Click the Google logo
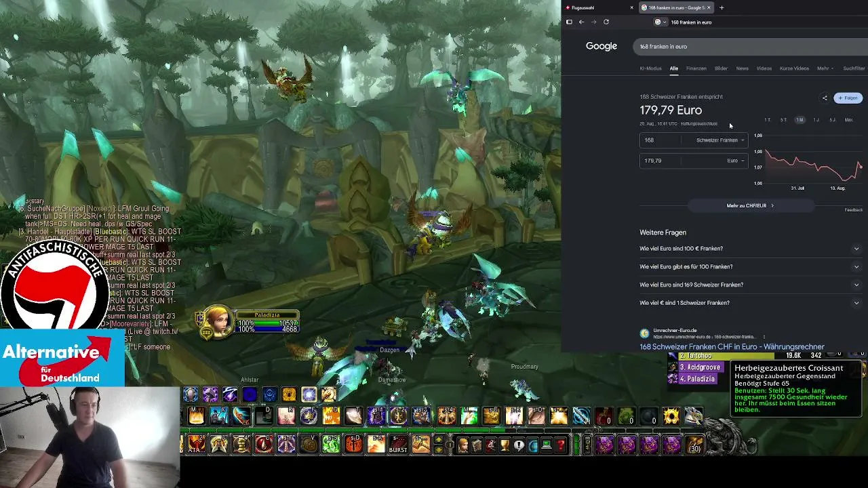The image size is (868, 488). pos(601,46)
